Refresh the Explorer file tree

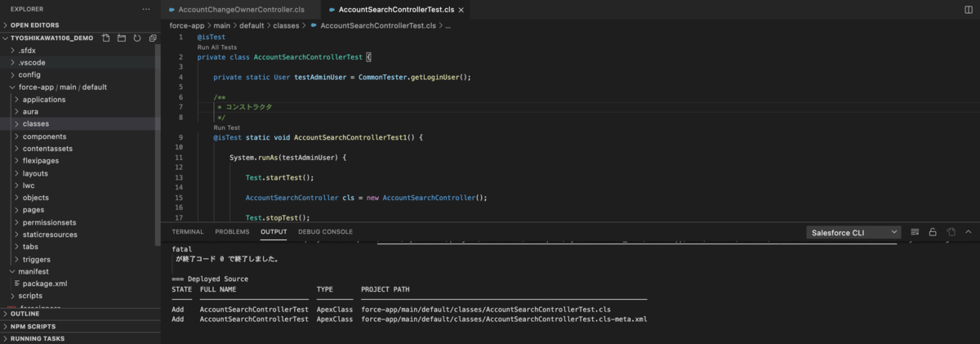(x=136, y=38)
